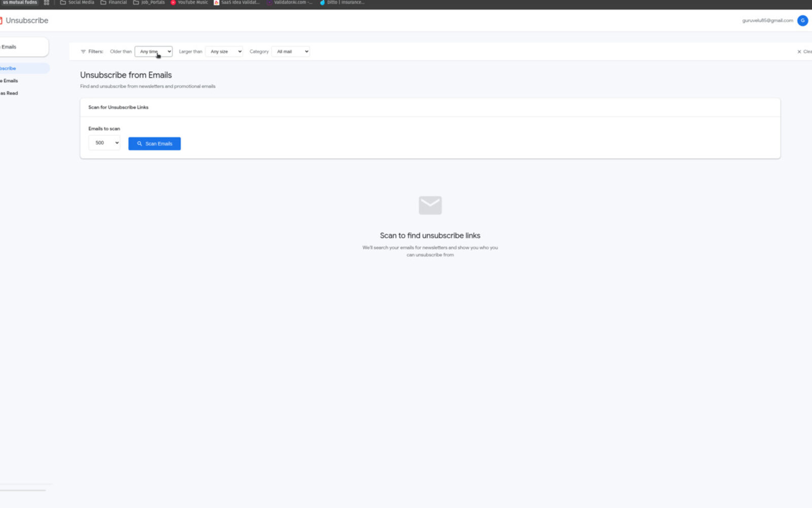Click the rounded Emails button in sidebar
812x508 pixels.
[24, 47]
